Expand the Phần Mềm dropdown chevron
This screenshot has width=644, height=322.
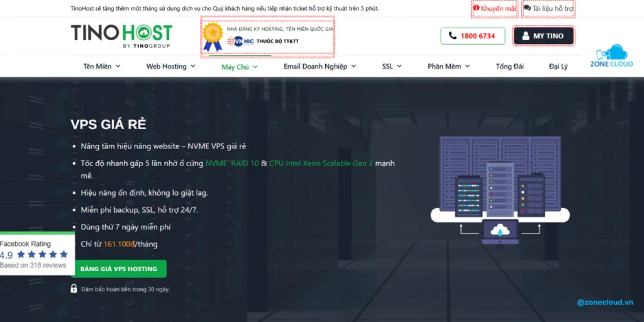click(467, 66)
